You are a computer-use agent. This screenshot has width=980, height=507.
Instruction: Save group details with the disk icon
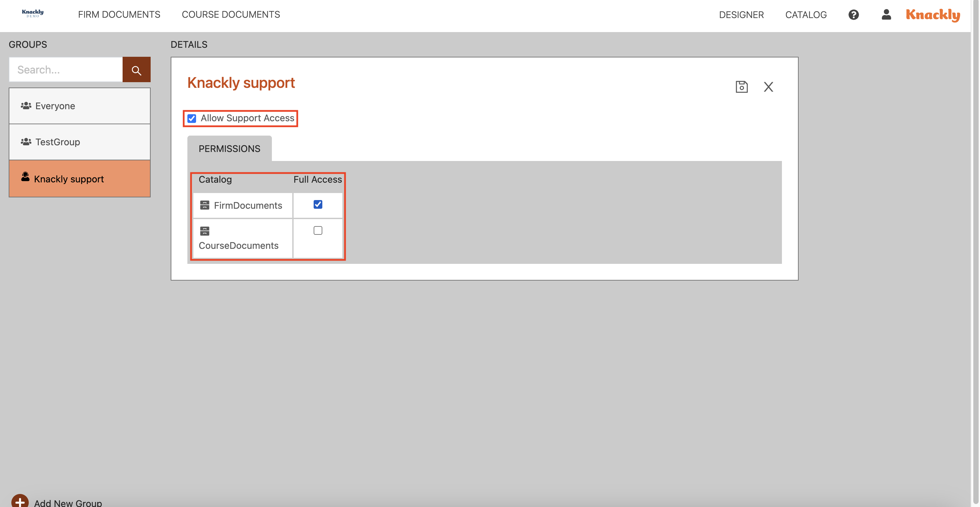tap(742, 87)
